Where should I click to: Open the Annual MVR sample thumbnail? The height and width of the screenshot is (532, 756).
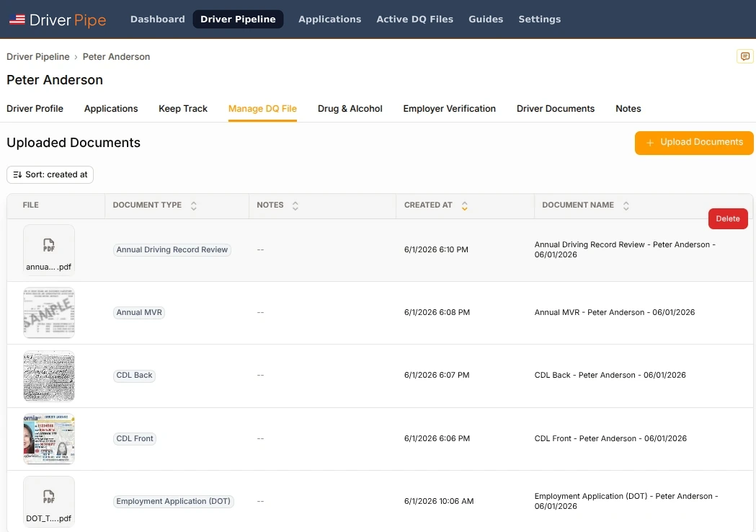click(x=49, y=313)
